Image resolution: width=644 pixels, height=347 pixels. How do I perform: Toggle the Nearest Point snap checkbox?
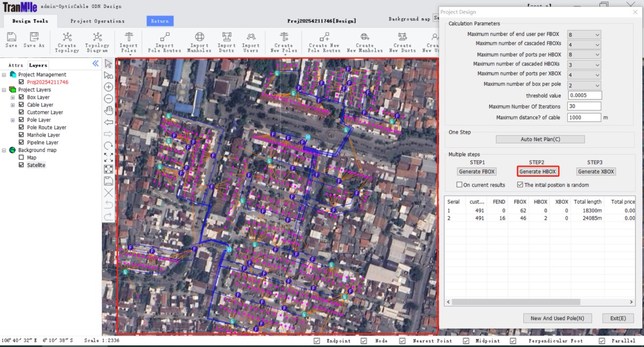click(403, 341)
